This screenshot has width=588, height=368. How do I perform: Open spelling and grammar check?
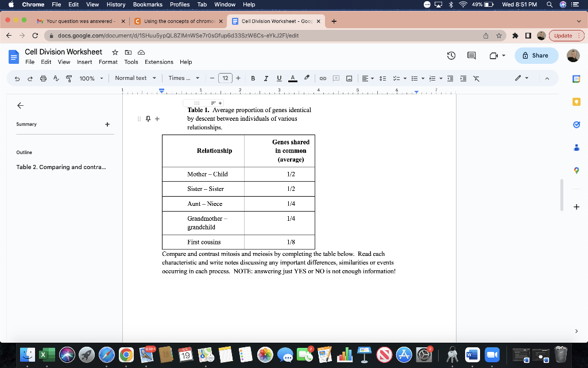[57, 78]
